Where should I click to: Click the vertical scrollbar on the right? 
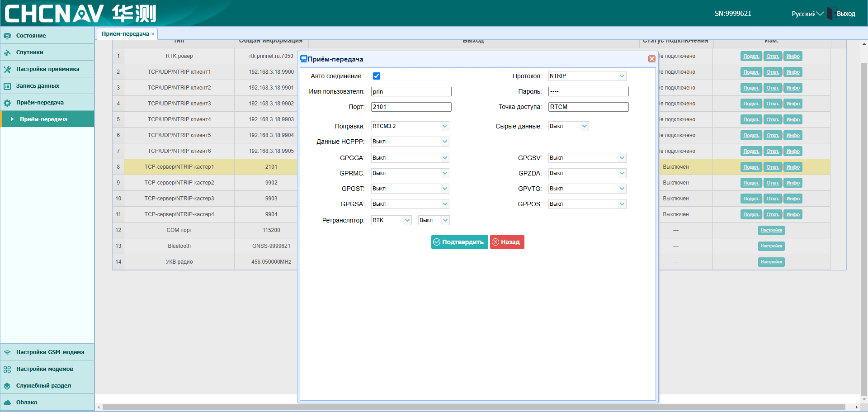point(864,228)
